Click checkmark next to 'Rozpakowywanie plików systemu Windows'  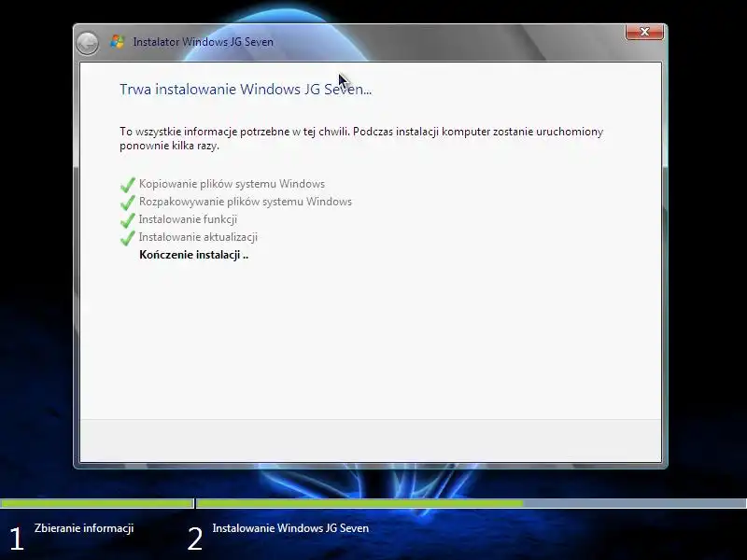point(128,203)
